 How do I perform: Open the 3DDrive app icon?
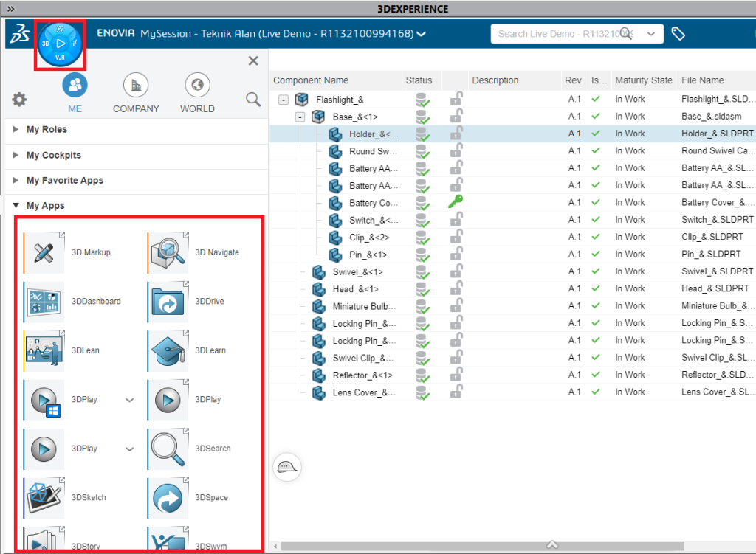(x=168, y=302)
